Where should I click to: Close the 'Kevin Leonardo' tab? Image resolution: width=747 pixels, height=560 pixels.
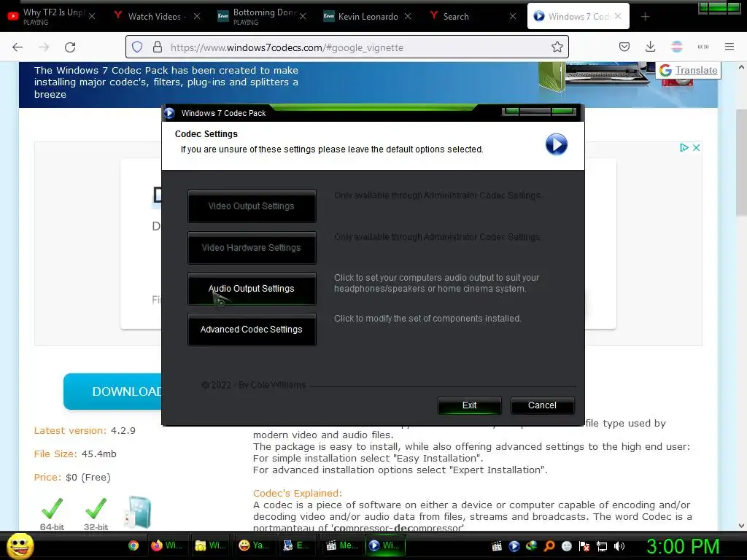(408, 16)
